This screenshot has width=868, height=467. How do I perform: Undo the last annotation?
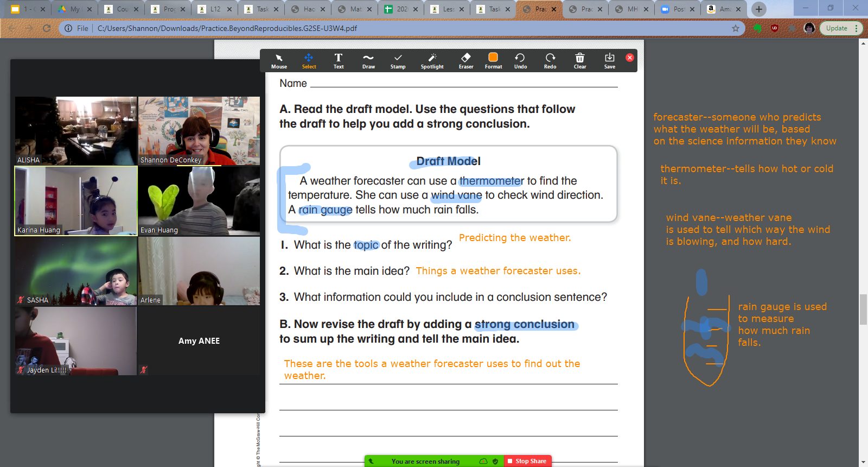point(520,61)
